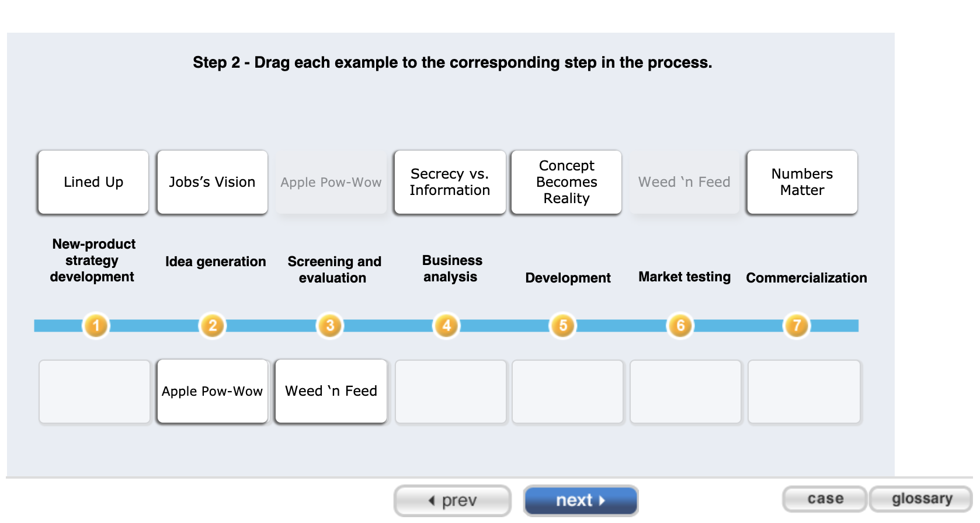The image size is (980, 523).
Task: Click step marker 7 on the timeline
Action: click(x=795, y=325)
